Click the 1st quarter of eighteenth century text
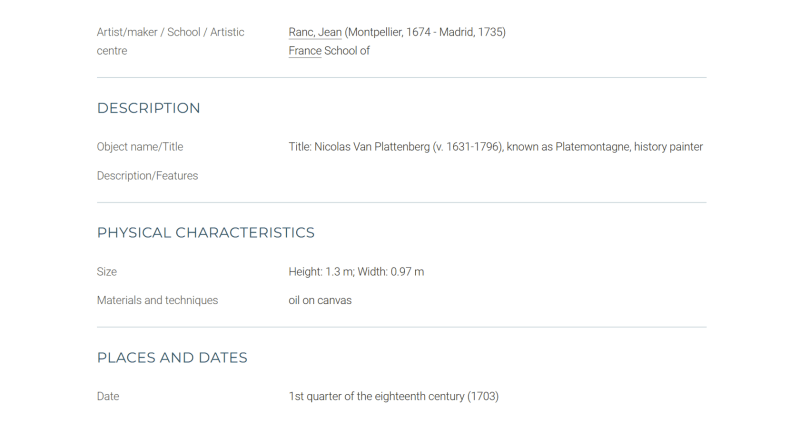The width and height of the screenshot is (800, 433). click(377, 396)
